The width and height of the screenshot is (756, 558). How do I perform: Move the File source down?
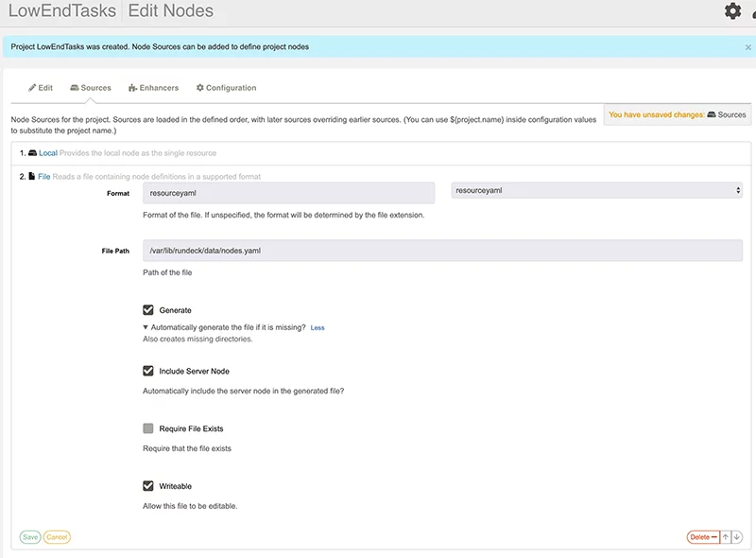coord(737,537)
